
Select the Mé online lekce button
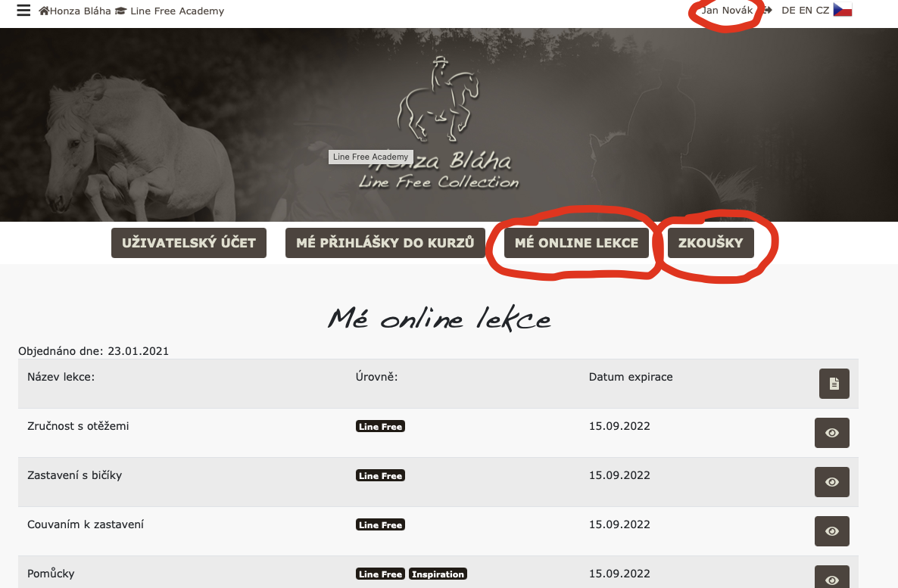tap(576, 243)
